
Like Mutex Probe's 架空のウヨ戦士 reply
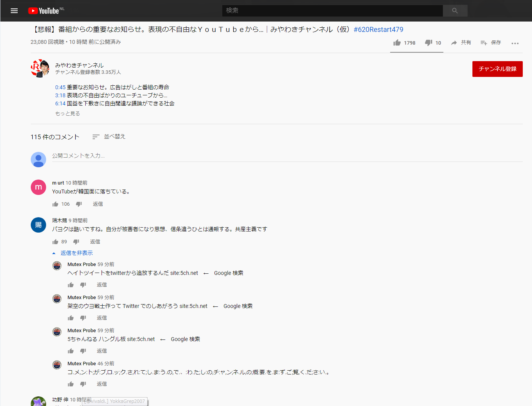[71, 318]
